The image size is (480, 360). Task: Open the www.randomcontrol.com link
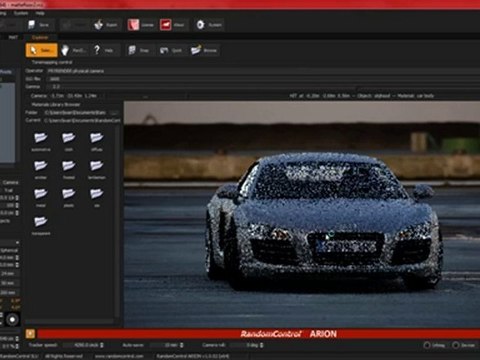(119, 356)
